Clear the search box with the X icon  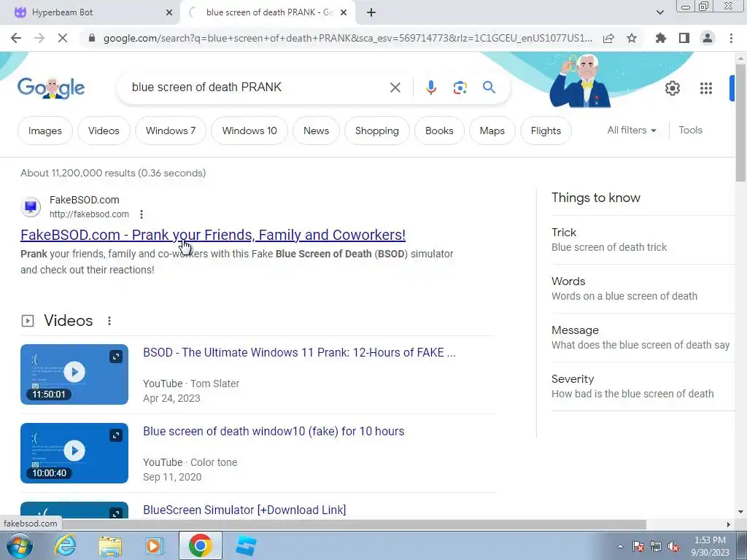395,87
